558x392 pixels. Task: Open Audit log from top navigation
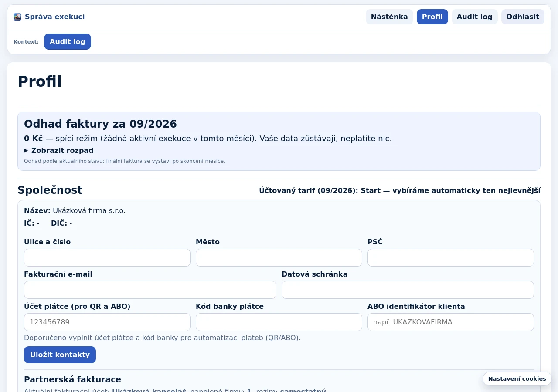[x=475, y=17]
